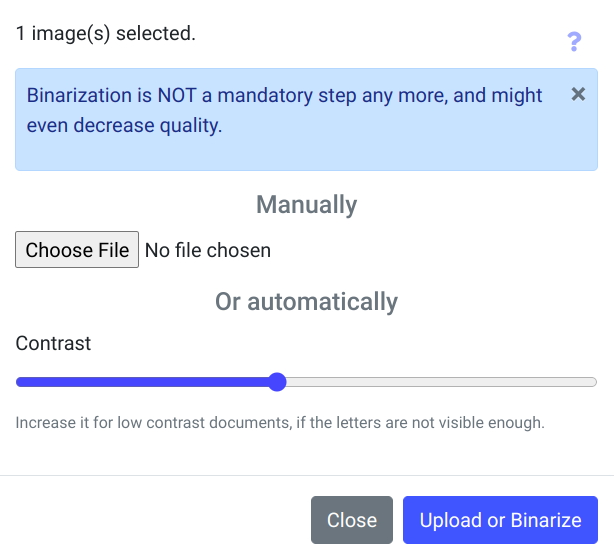Click the "No file chosen" label
Viewport: 614px width, 556px height.
[208, 250]
